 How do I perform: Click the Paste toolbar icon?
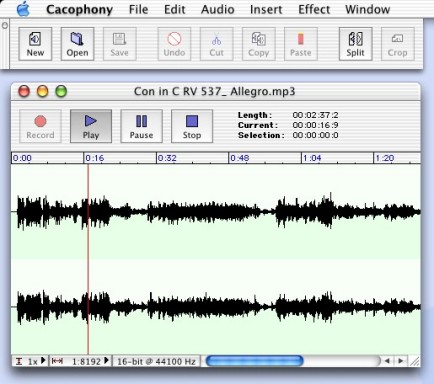[x=301, y=44]
